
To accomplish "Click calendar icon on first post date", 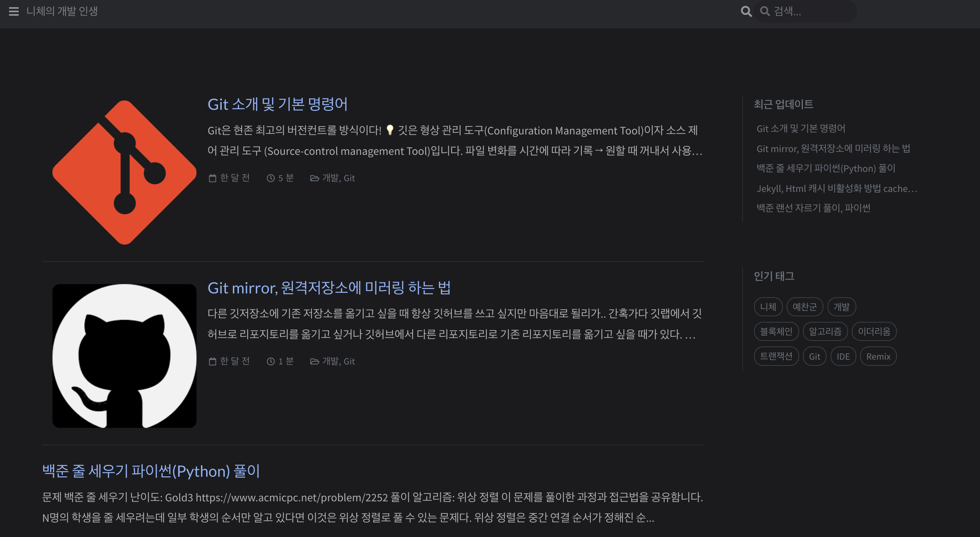I will point(212,178).
